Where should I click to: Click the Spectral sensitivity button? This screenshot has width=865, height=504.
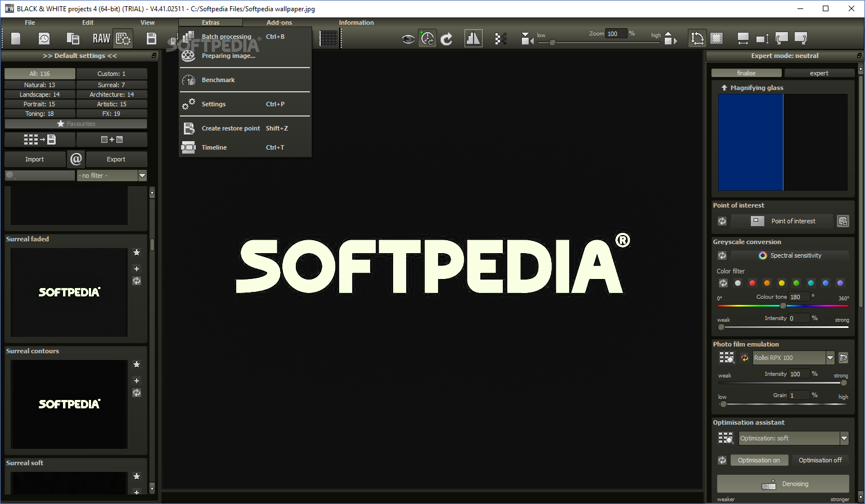[790, 255]
